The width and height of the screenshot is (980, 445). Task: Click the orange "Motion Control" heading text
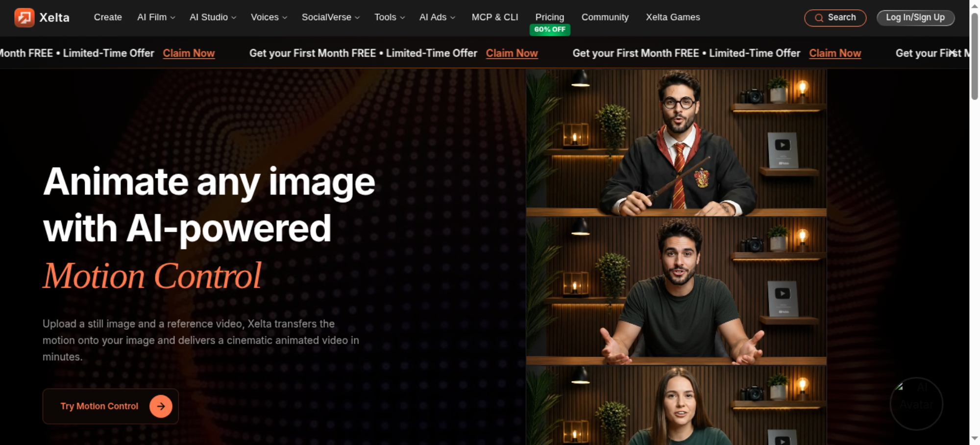(x=152, y=276)
